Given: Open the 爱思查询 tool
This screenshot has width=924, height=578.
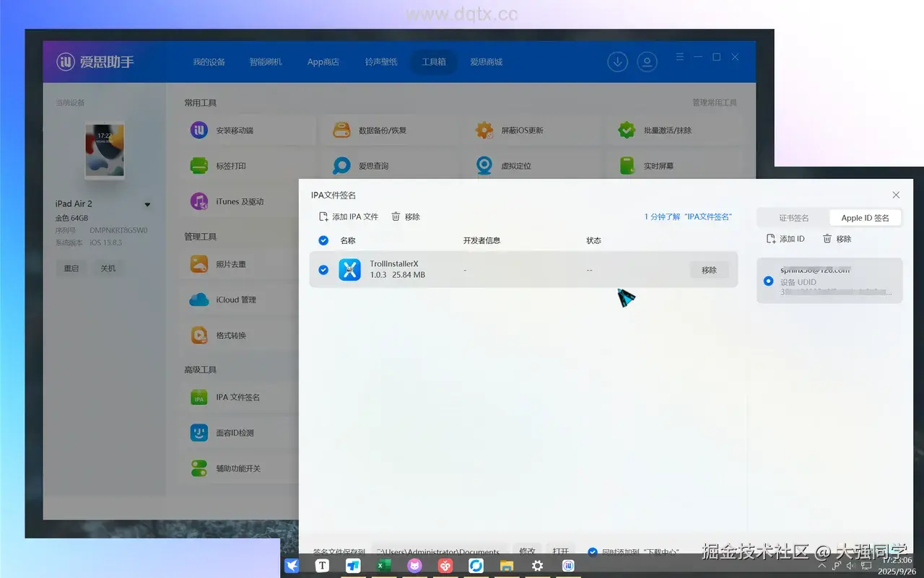Looking at the screenshot, I should (391, 166).
